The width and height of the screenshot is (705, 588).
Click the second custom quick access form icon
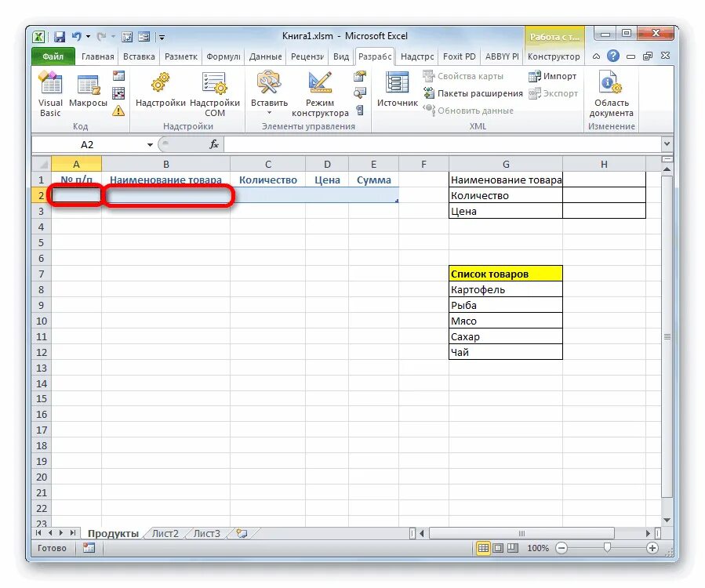[x=144, y=36]
